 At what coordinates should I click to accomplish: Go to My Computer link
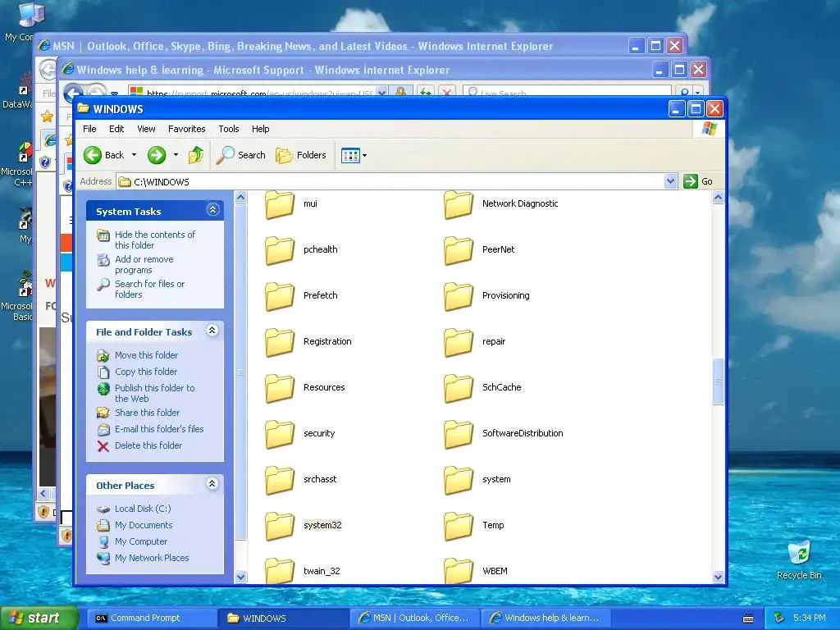pyautogui.click(x=141, y=541)
